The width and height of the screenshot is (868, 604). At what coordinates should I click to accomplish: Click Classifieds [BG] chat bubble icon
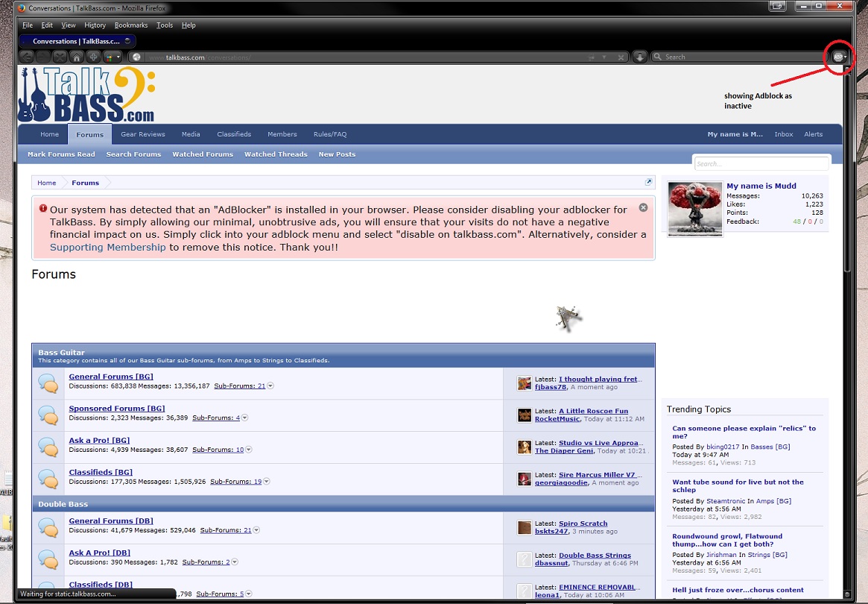pyautogui.click(x=48, y=479)
